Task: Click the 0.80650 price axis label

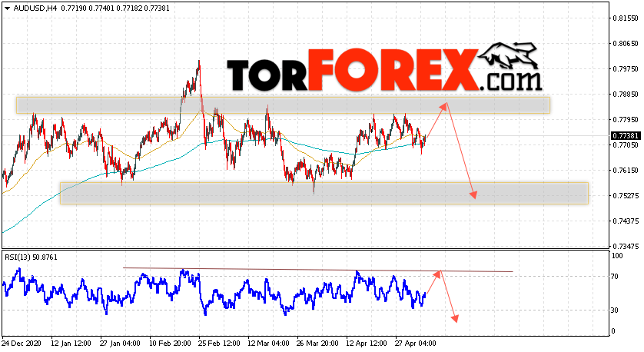Action: pos(626,44)
